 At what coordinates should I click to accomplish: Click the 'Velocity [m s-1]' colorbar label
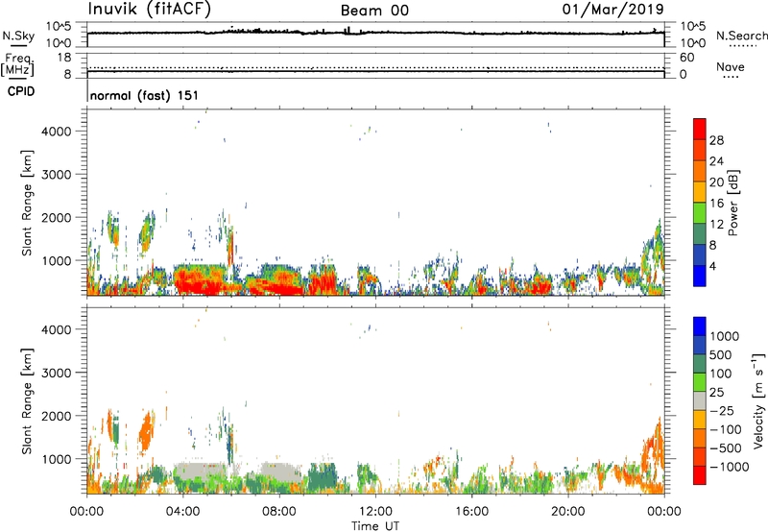(758, 400)
